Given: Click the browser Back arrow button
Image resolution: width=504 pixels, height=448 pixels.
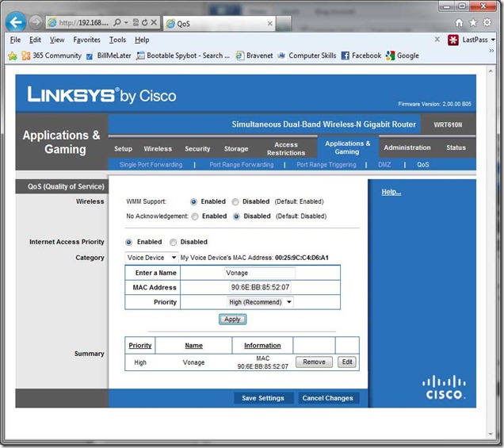Looking at the screenshot, I should tap(16, 22).
